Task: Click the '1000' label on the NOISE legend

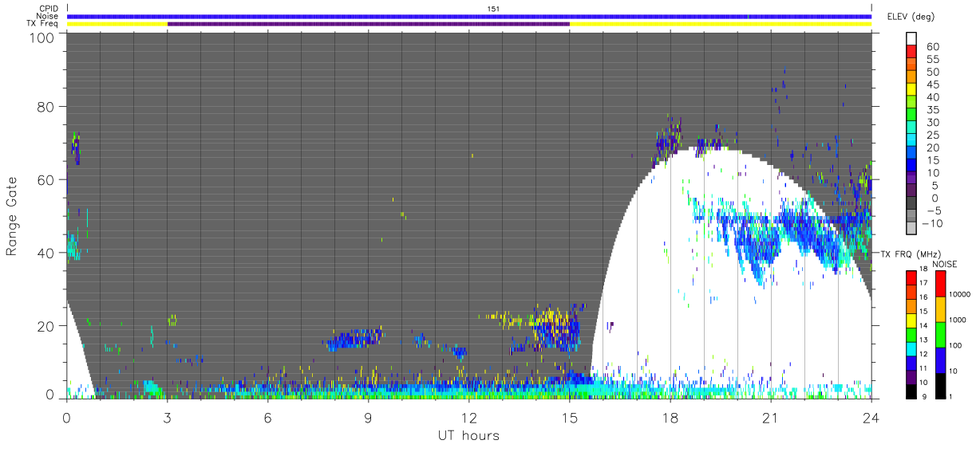Action: (958, 320)
